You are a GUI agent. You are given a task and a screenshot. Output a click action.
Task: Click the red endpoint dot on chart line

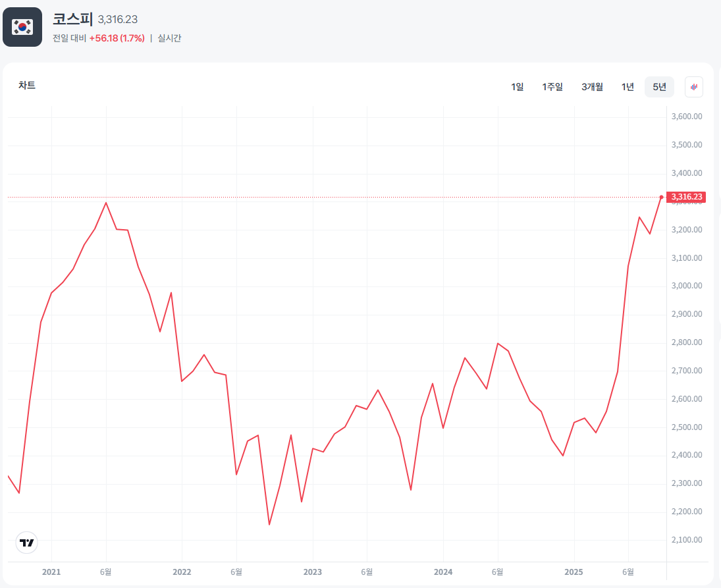click(x=661, y=197)
